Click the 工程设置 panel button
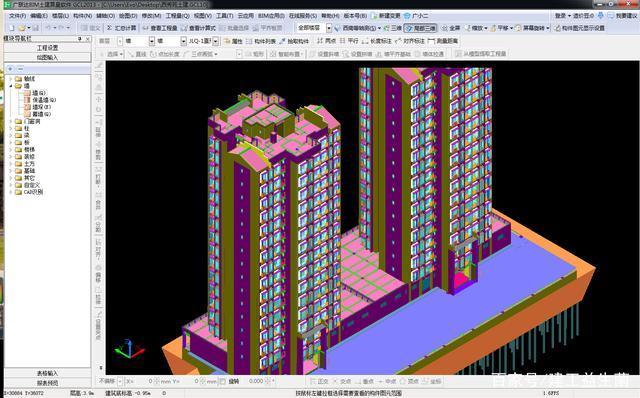640x398 pixels. coord(47,48)
